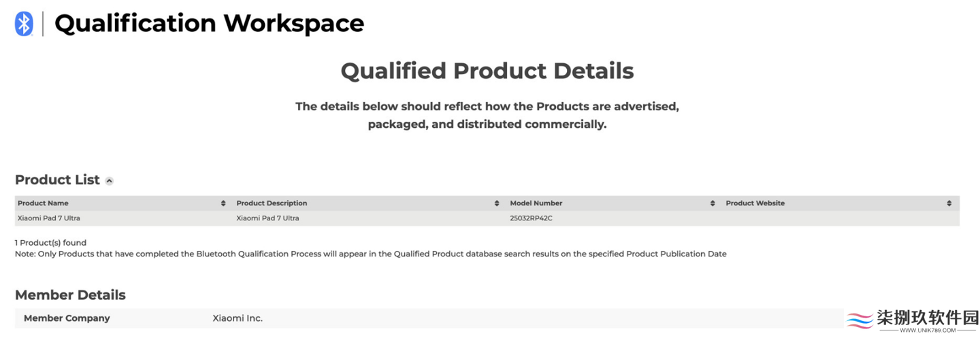Sort by Model Number column arrows
The width and height of the screenshot is (980, 338).
pos(713,203)
